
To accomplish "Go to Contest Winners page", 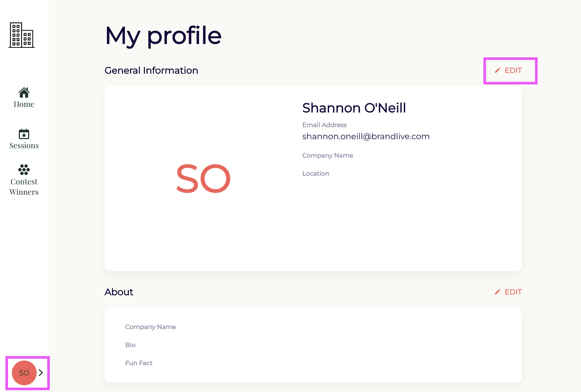I will click(x=24, y=187).
